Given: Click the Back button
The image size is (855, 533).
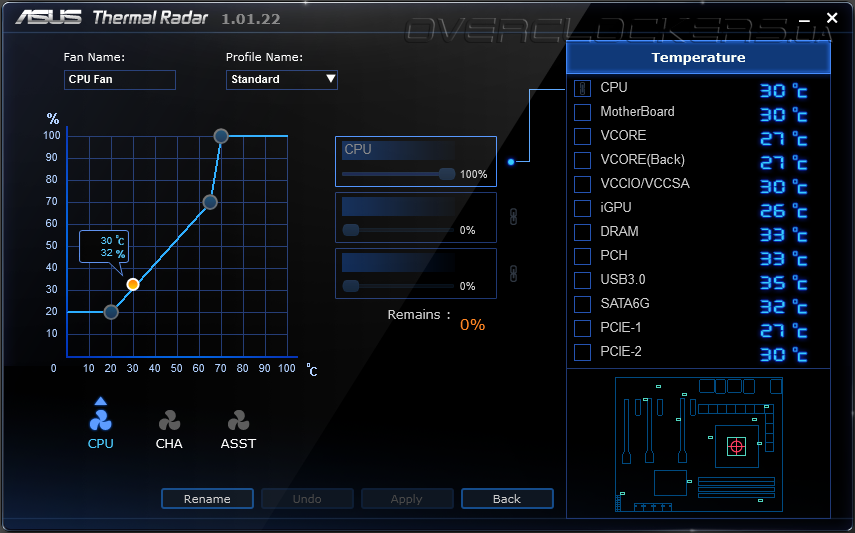Looking at the screenshot, I should 507,499.
